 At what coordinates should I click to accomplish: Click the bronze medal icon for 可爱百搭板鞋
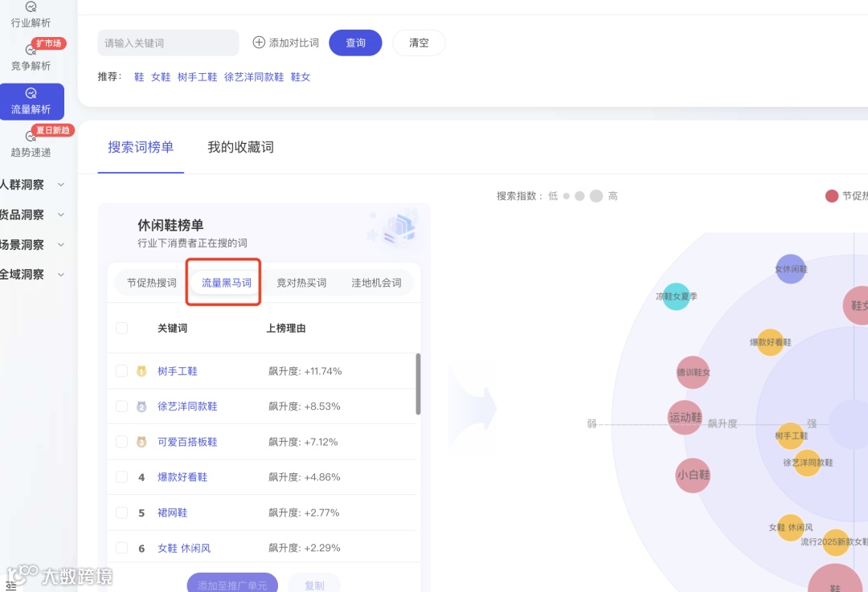[141, 442]
